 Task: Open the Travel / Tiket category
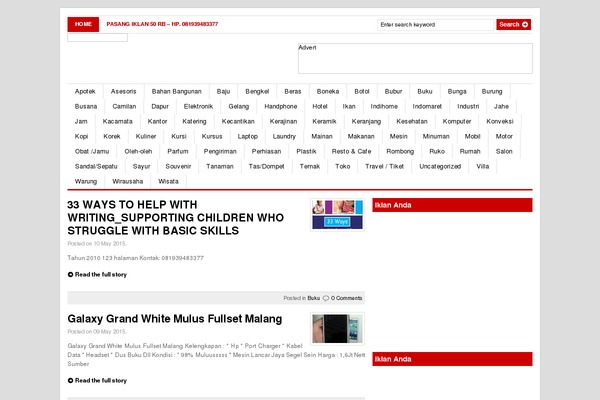pyautogui.click(x=384, y=166)
